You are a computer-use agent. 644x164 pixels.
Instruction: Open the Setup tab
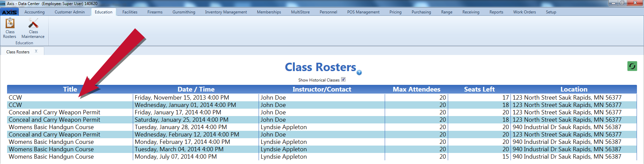pos(551,12)
